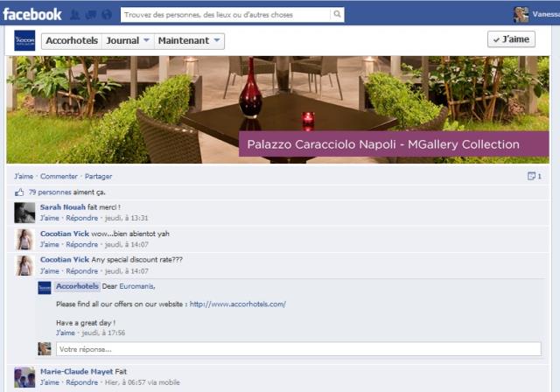Open Vanessa profile name link
This screenshot has height=392, width=560.
click(x=546, y=14)
